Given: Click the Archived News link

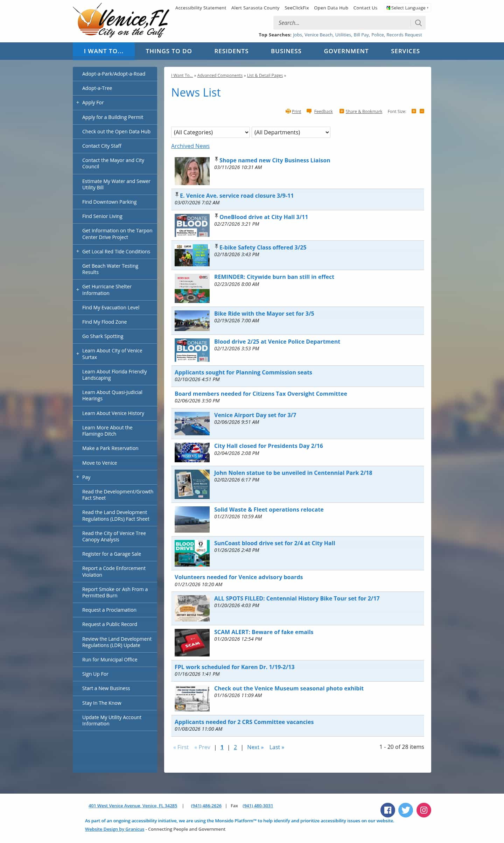Looking at the screenshot, I should 190,146.
